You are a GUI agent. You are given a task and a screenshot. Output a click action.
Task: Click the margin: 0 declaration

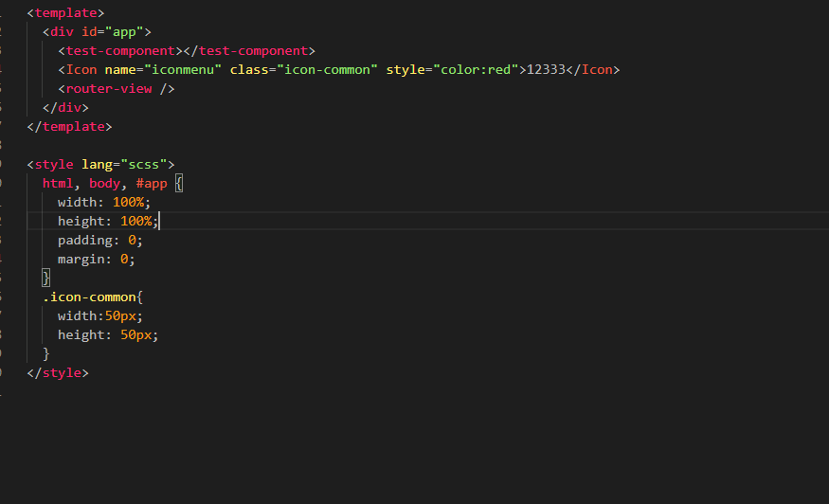96,260
